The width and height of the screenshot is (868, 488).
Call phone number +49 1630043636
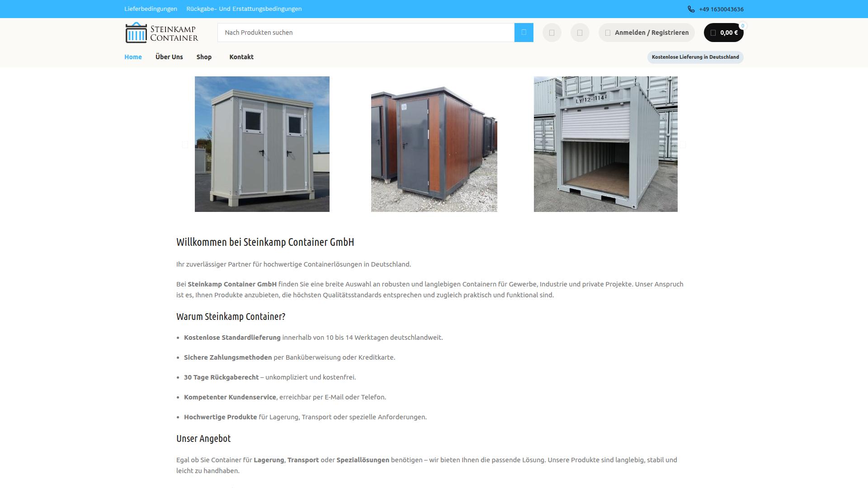point(721,9)
